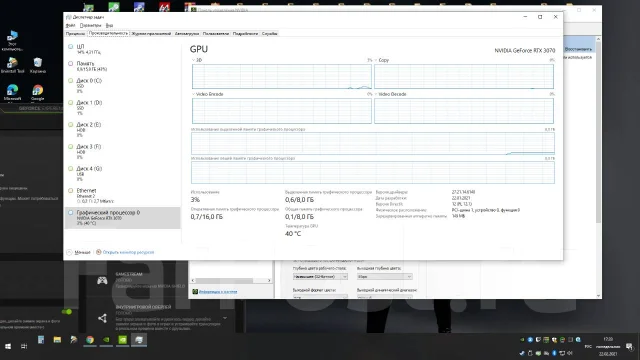Switch to the Автозагрузка tab

click(187, 33)
